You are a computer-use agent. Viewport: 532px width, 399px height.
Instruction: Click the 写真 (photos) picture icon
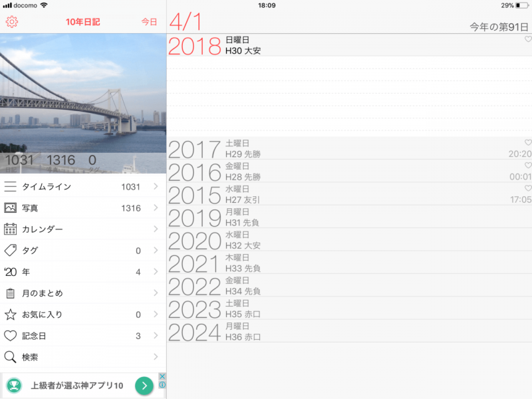[9, 208]
